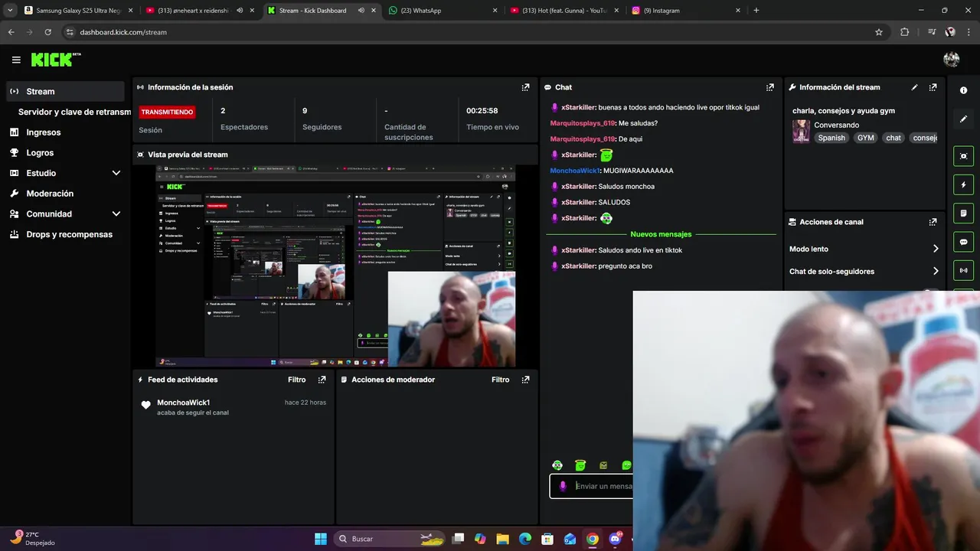The image size is (980, 551).
Task: Click the TRANSMITIENDO status badge
Action: pos(167,112)
